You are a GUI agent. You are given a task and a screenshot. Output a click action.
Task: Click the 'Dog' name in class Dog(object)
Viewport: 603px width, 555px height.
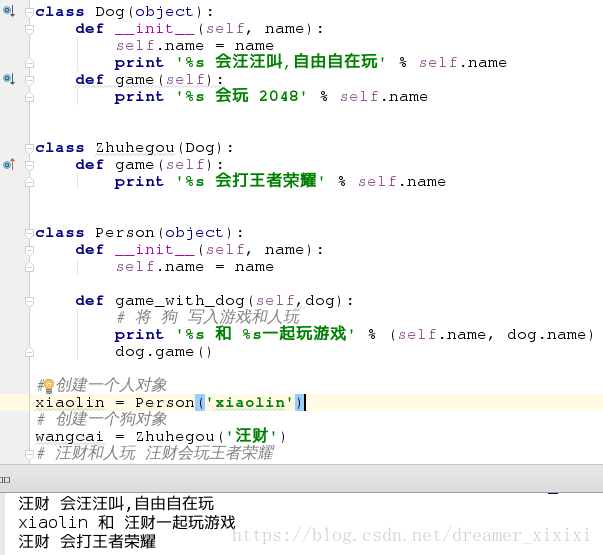110,12
